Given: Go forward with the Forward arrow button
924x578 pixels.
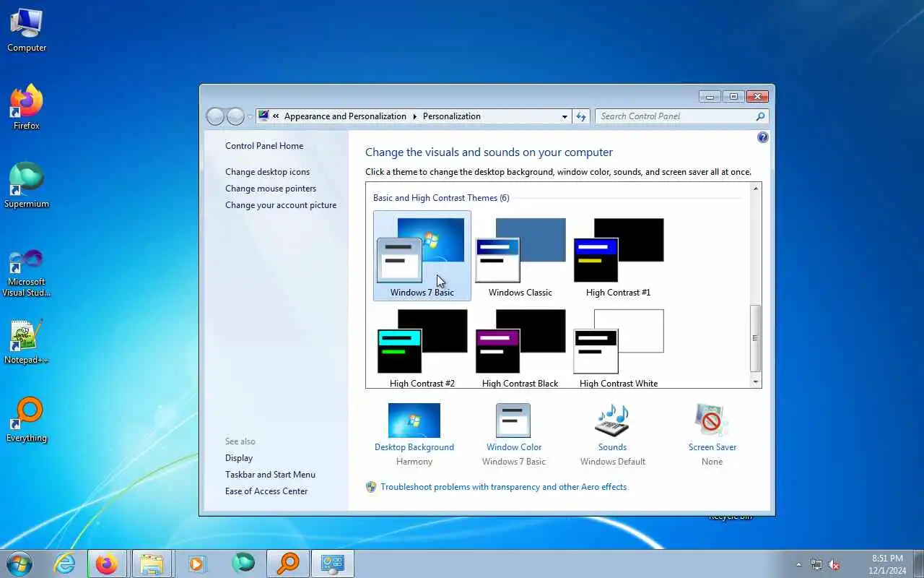Looking at the screenshot, I should tap(235, 116).
